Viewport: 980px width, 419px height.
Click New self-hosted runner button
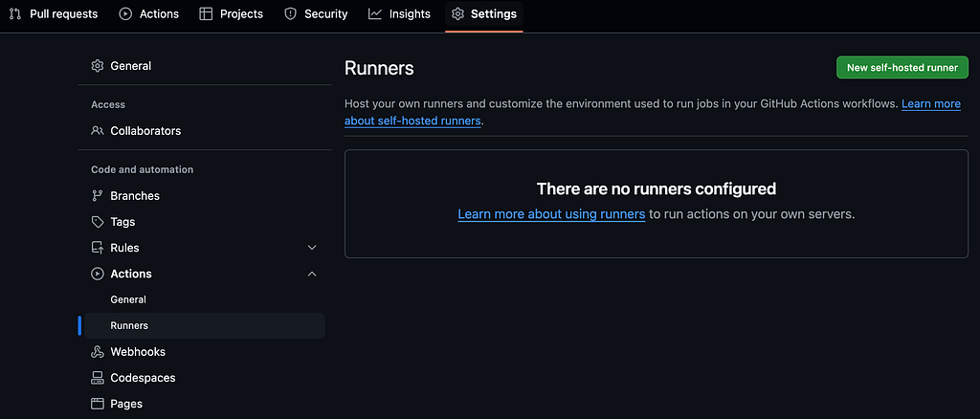[x=902, y=67]
